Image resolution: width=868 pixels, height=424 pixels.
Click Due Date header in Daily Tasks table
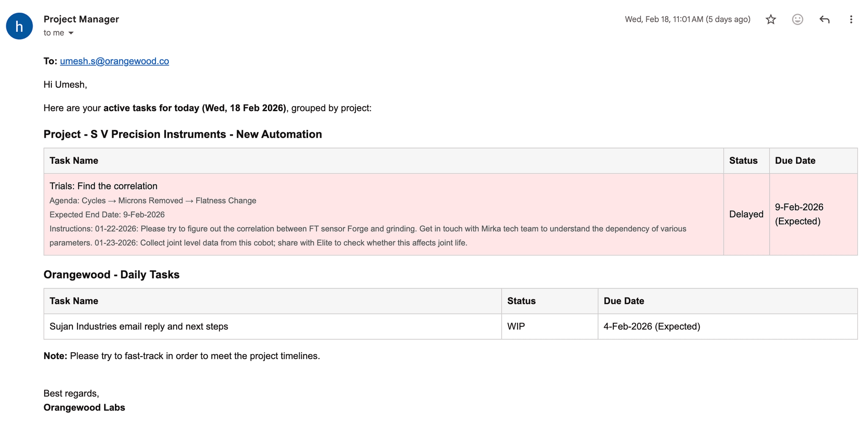pyautogui.click(x=623, y=301)
